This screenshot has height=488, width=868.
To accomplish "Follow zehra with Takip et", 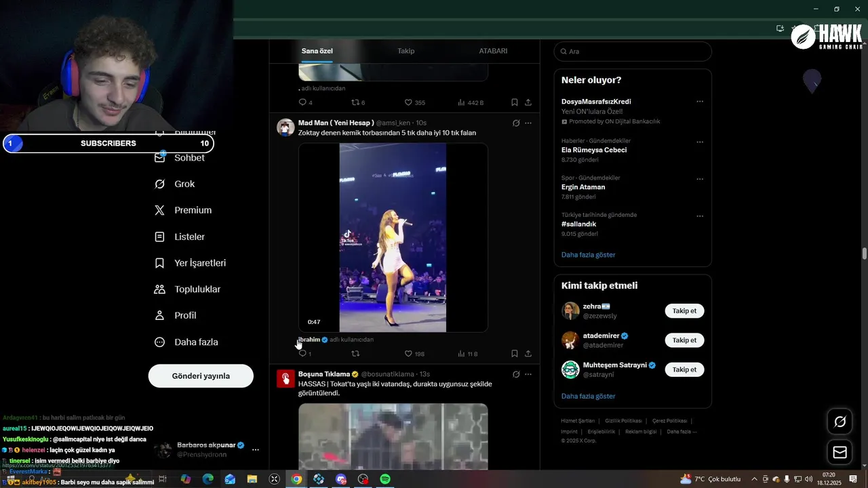I will [684, 311].
